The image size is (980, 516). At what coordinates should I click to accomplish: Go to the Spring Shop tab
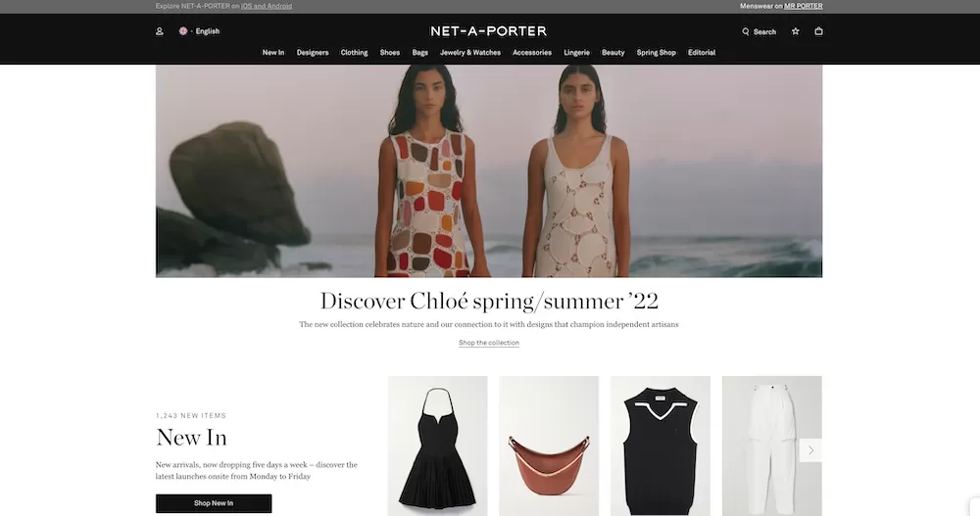[x=657, y=53]
